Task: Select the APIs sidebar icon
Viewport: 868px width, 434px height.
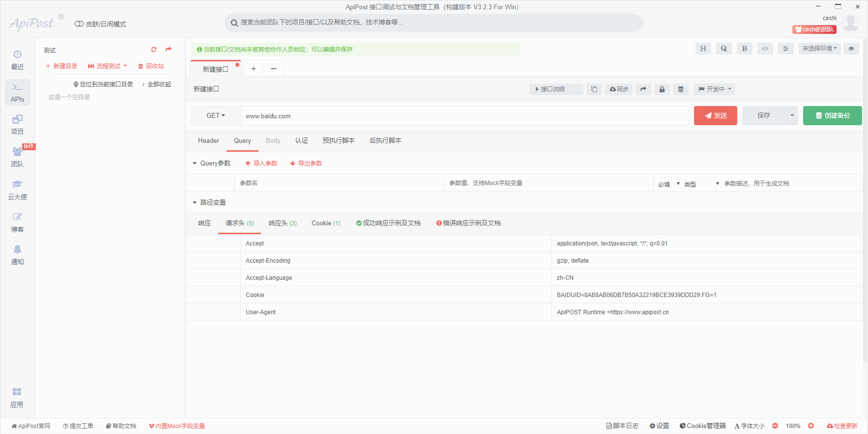Action: (x=17, y=92)
